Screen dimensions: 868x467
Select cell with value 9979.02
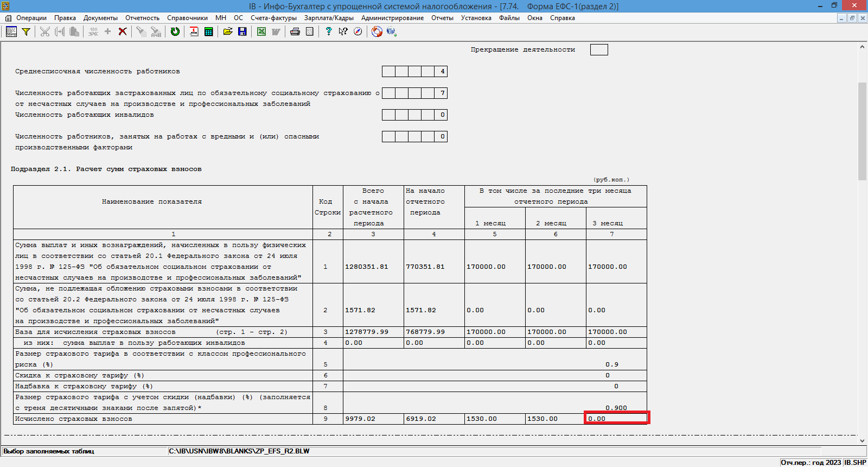(x=373, y=419)
